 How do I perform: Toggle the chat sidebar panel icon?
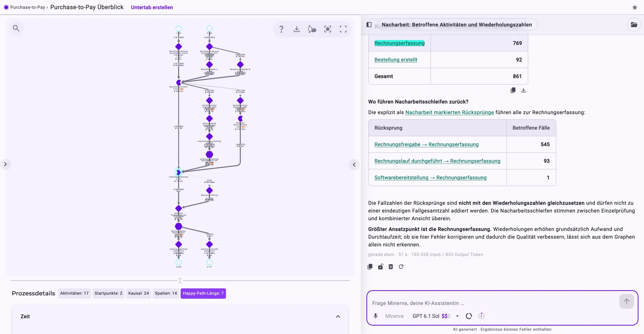(369, 25)
